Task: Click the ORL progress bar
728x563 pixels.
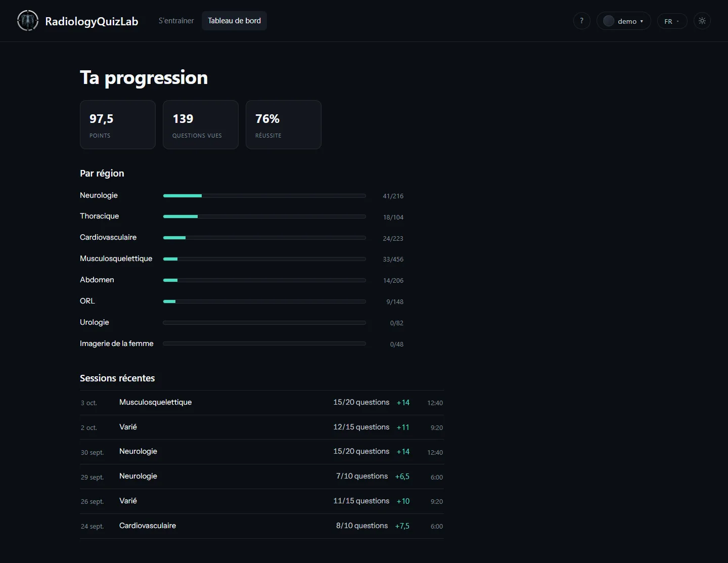Action: coord(264,301)
